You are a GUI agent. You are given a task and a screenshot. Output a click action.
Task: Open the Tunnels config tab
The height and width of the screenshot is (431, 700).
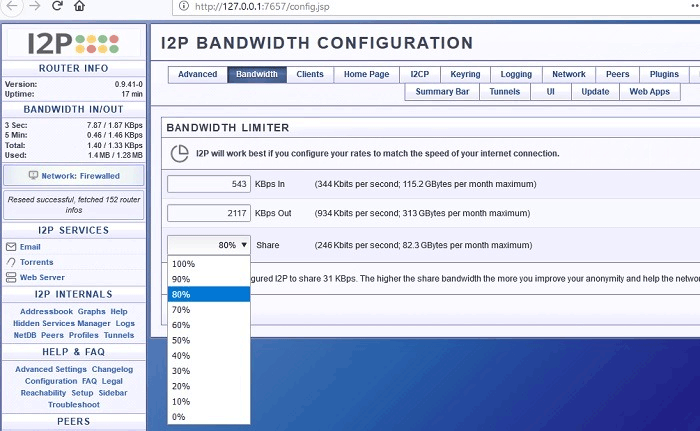504,92
